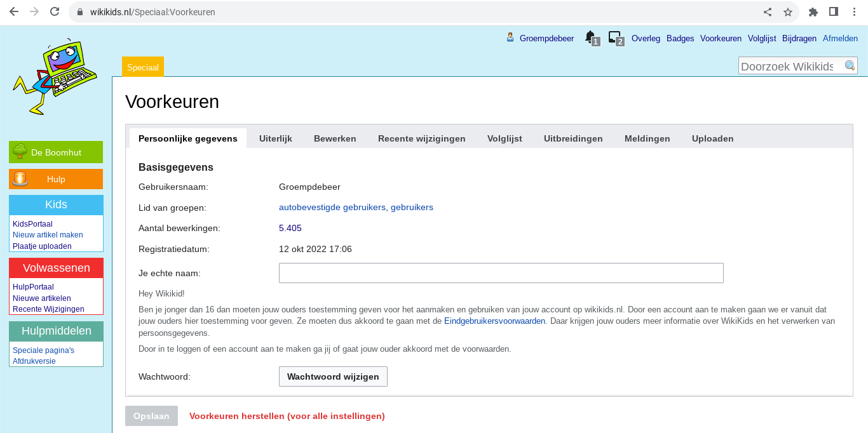
Task: Click the user avatar icon beside Groempdebeer
Action: [x=510, y=37]
